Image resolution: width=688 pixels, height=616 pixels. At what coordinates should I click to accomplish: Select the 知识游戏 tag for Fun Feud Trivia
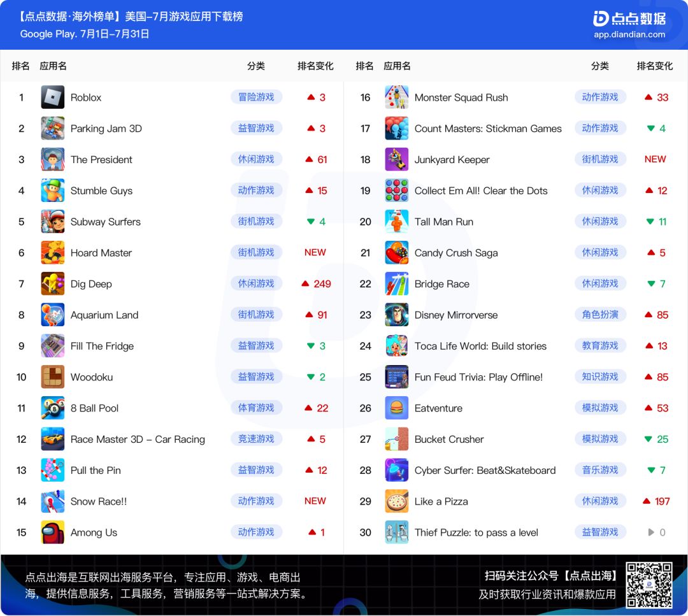600,377
